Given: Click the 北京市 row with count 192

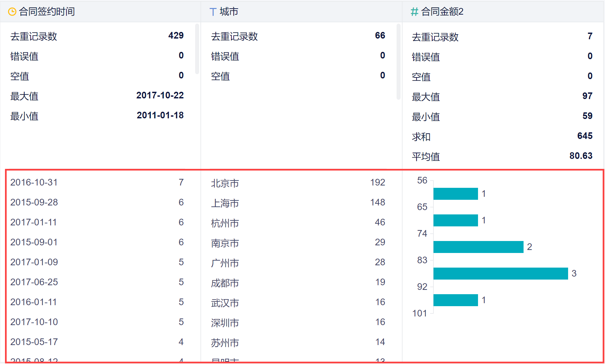Looking at the screenshot, I should 298,182.
